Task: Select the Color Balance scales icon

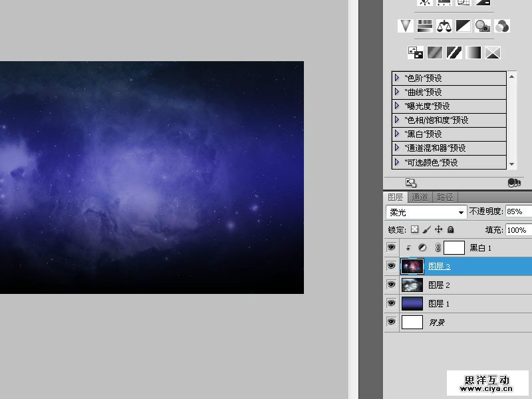Action: coord(444,26)
